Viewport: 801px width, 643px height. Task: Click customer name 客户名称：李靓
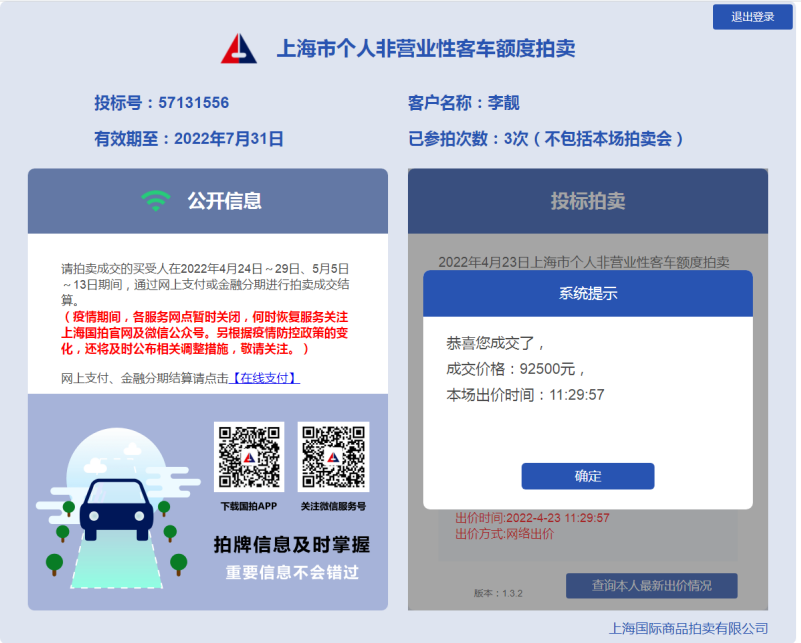464,103
